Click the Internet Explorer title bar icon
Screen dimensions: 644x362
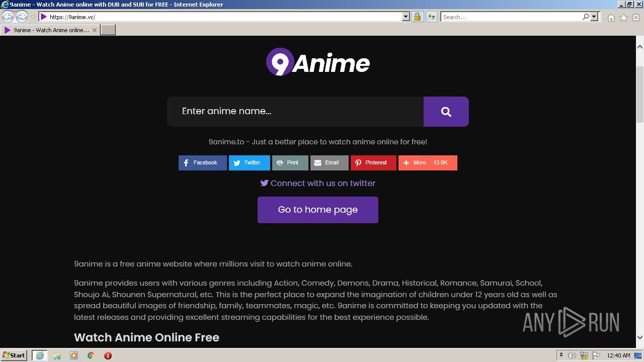[5, 5]
